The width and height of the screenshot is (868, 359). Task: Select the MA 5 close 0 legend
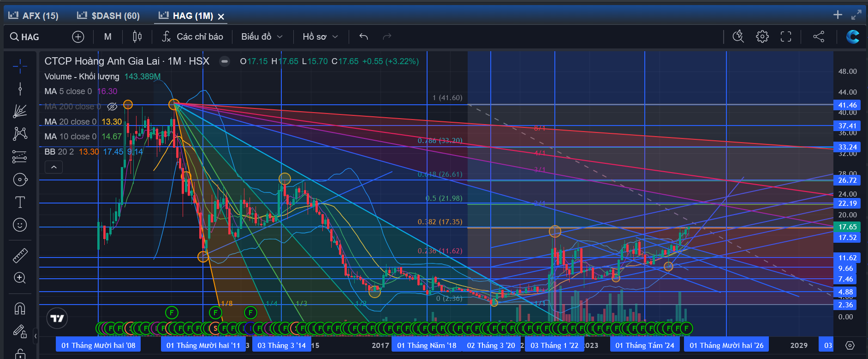coord(68,91)
